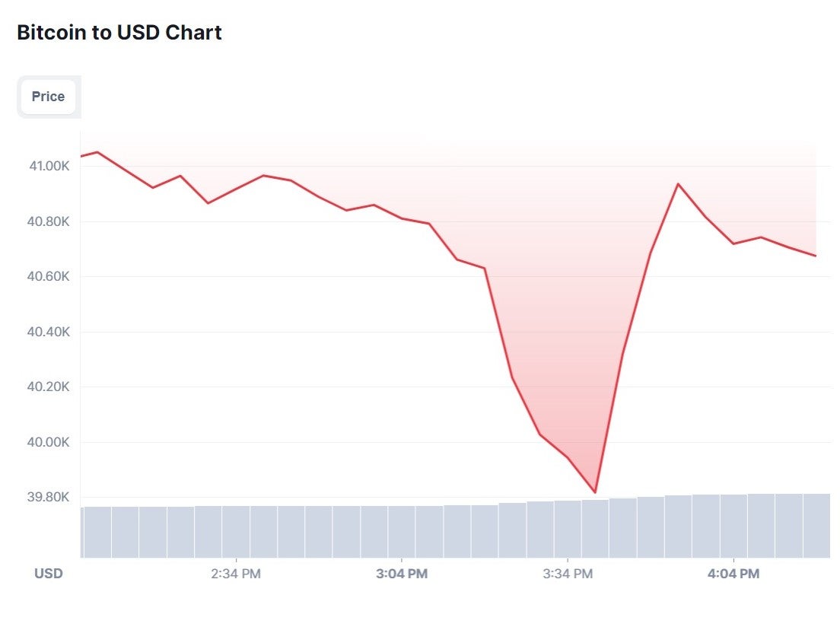Click the 2:34 PM time label
This screenshot has width=840, height=630.
pyautogui.click(x=236, y=574)
